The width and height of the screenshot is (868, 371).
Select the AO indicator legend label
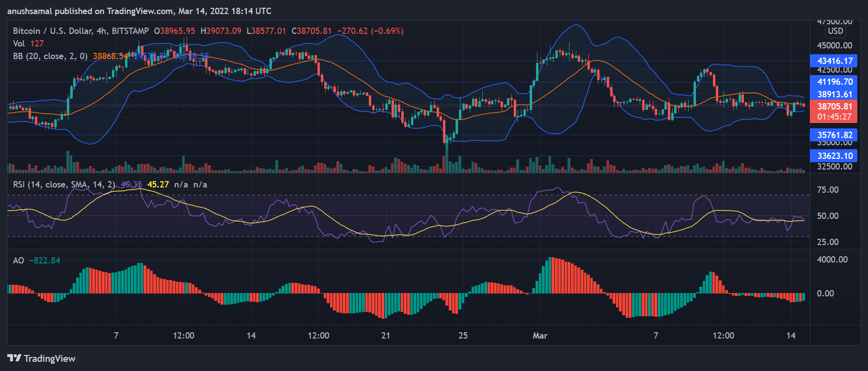[18, 261]
